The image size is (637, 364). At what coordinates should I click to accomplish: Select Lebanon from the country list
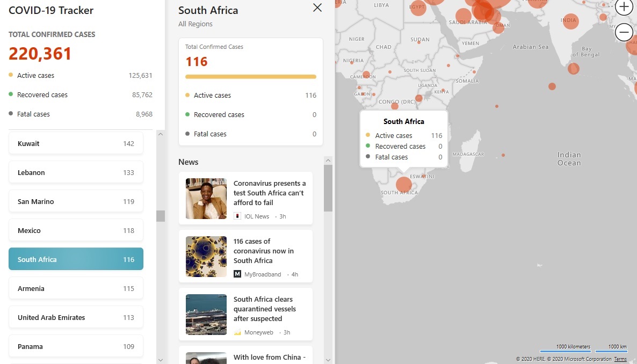pos(76,173)
